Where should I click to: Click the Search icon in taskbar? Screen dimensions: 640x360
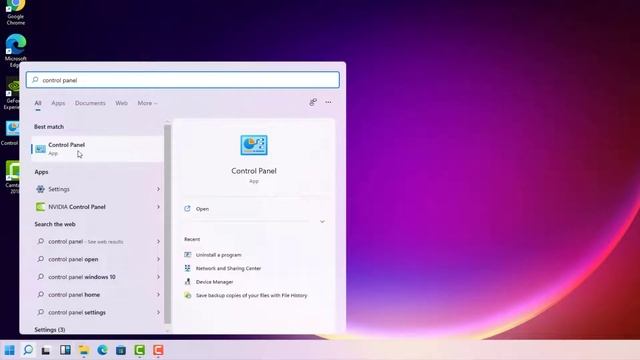pyautogui.click(x=28, y=350)
